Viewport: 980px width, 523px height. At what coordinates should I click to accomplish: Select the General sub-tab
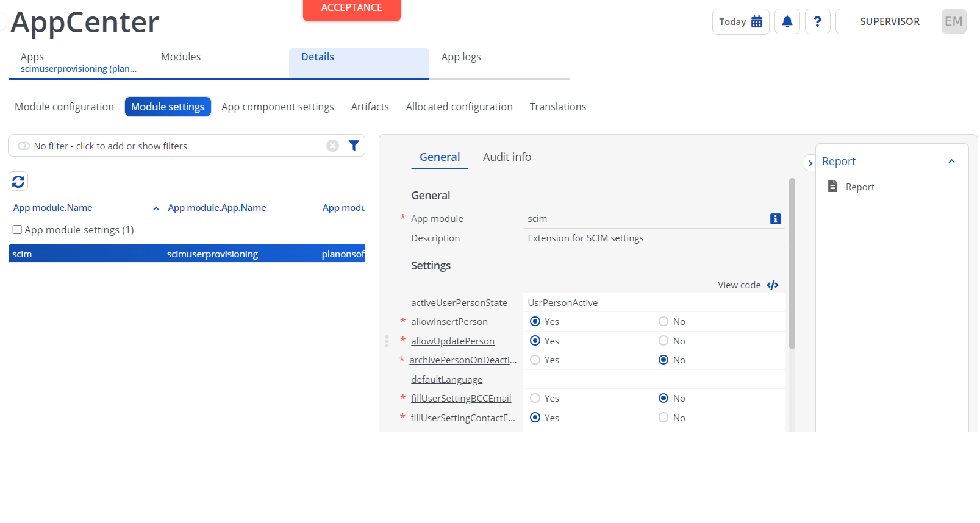tap(440, 157)
